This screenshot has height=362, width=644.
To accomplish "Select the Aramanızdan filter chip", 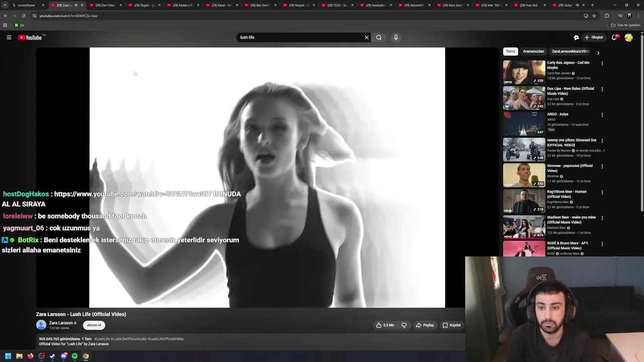I will coord(533,51).
